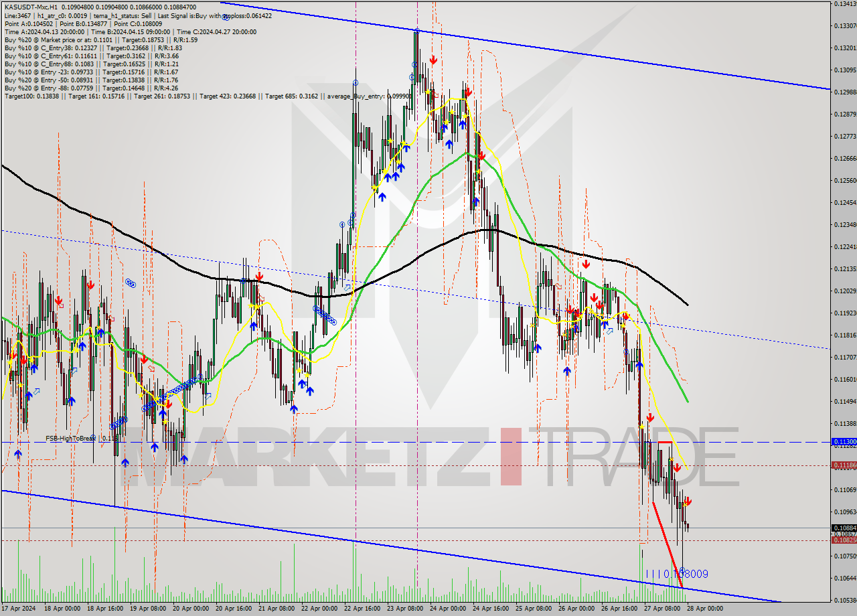Click the '24 Apr 16:00' time axis label
Viewport: 857px width, 616px height.
pos(491,609)
